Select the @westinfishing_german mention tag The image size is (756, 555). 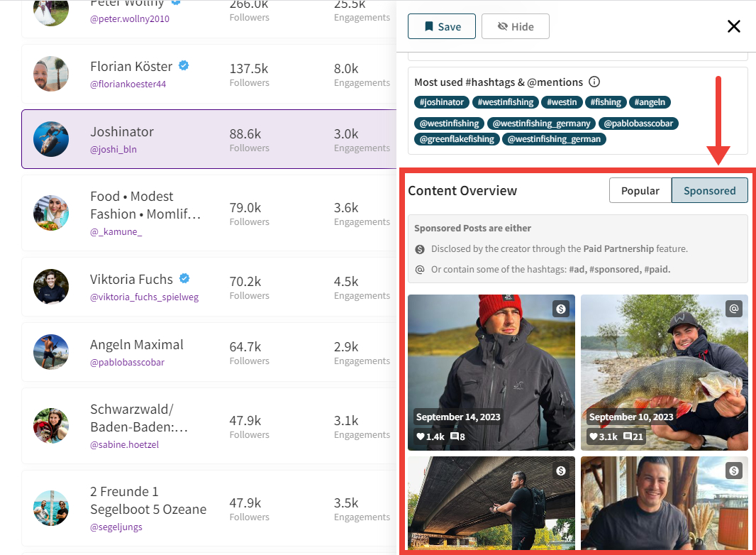point(554,139)
